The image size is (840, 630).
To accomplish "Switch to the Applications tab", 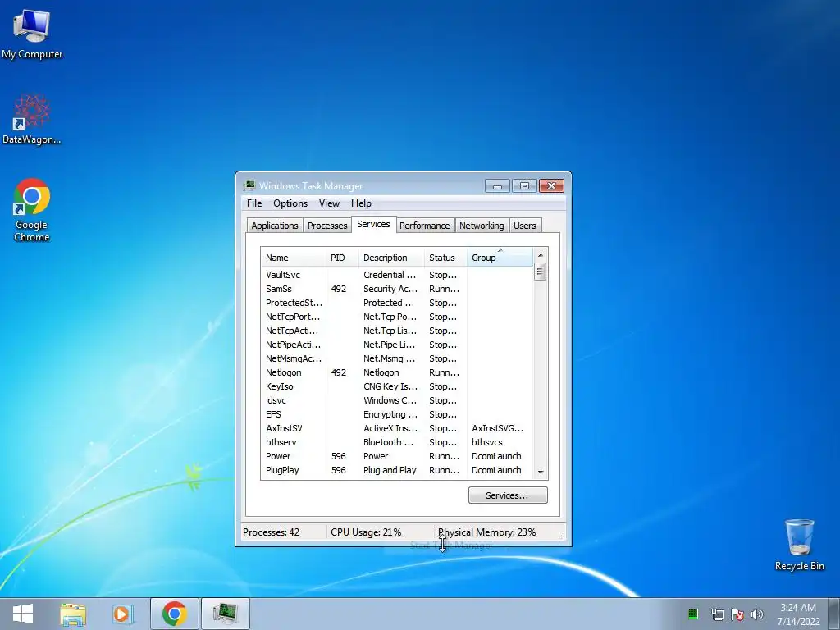I will pyautogui.click(x=275, y=226).
